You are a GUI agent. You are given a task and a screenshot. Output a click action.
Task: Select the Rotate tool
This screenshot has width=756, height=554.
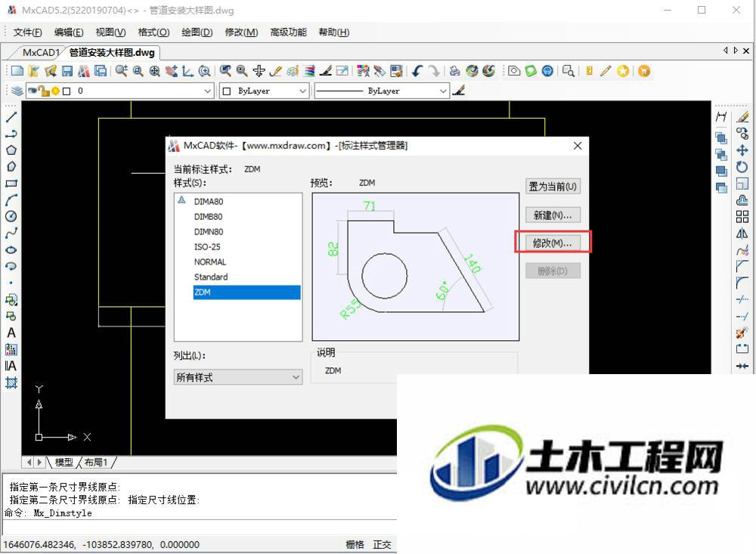pos(742,167)
